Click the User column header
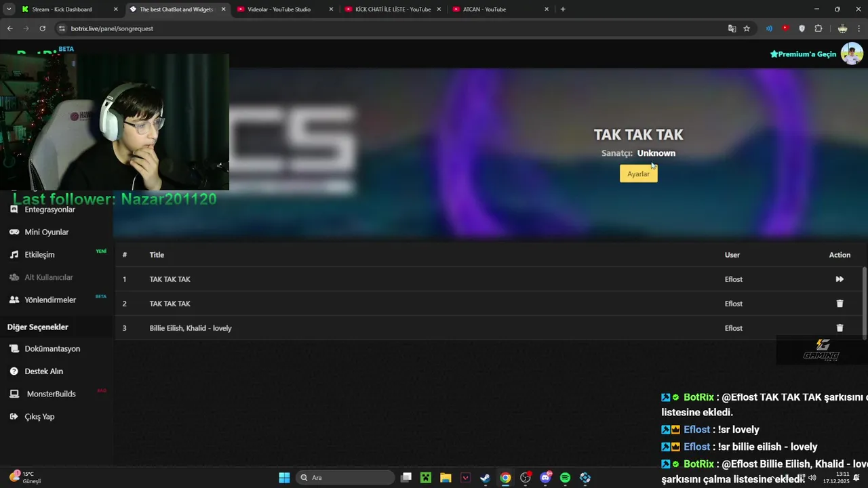The height and width of the screenshot is (488, 868). pyautogui.click(x=732, y=255)
